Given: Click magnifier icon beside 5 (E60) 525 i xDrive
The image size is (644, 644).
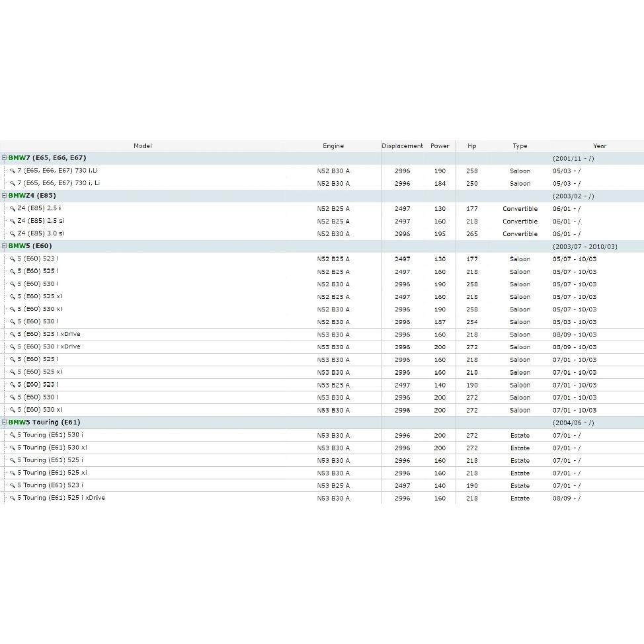Looking at the screenshot, I should [13, 335].
